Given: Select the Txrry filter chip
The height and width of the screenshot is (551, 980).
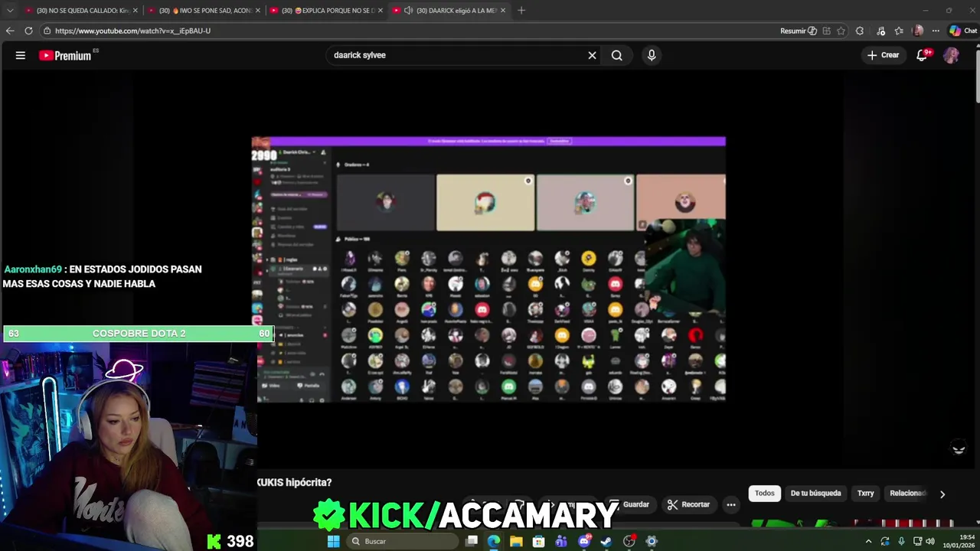Looking at the screenshot, I should pos(865,494).
